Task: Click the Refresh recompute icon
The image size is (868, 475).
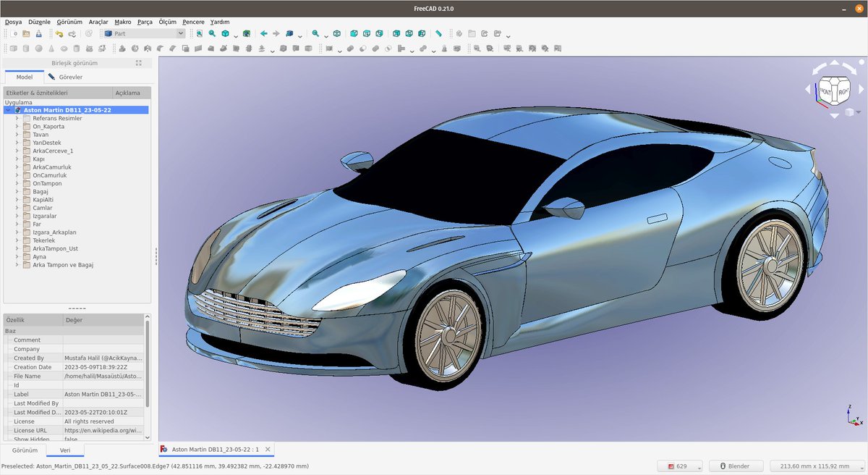Action: [88, 33]
